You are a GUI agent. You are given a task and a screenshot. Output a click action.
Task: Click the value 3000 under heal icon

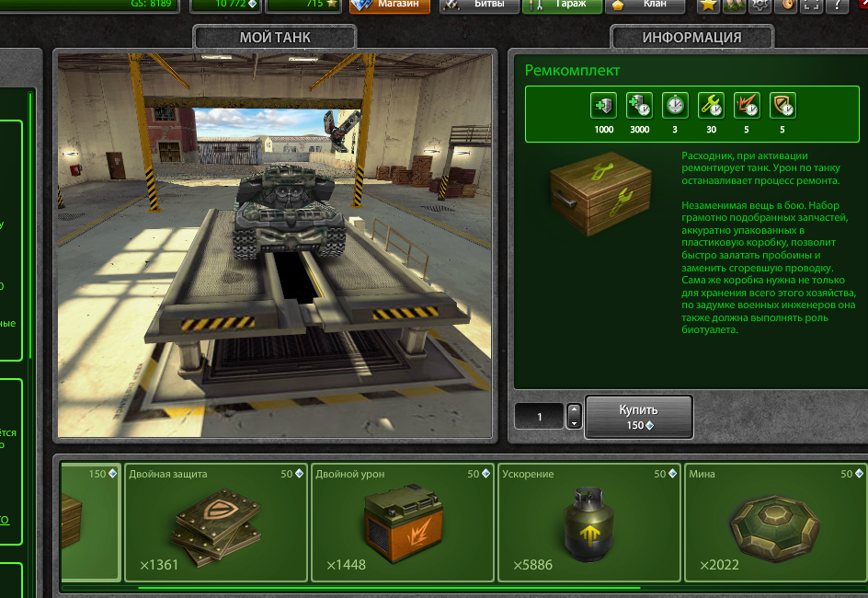click(639, 130)
